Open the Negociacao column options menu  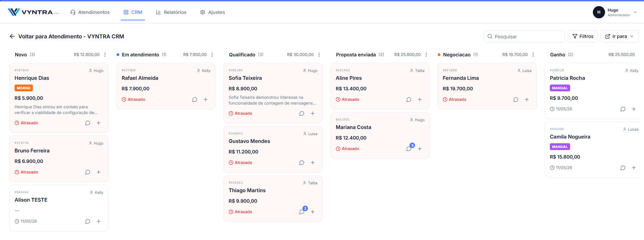point(533,55)
